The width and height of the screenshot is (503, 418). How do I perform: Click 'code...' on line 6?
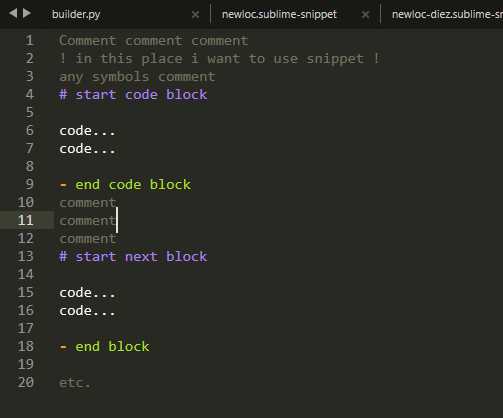[x=87, y=131]
